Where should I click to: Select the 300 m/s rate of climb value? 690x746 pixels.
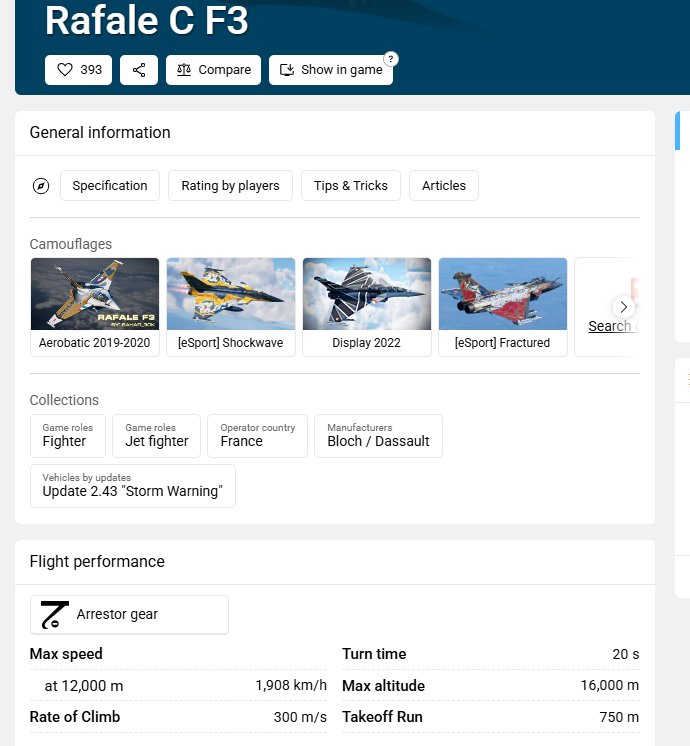point(300,717)
